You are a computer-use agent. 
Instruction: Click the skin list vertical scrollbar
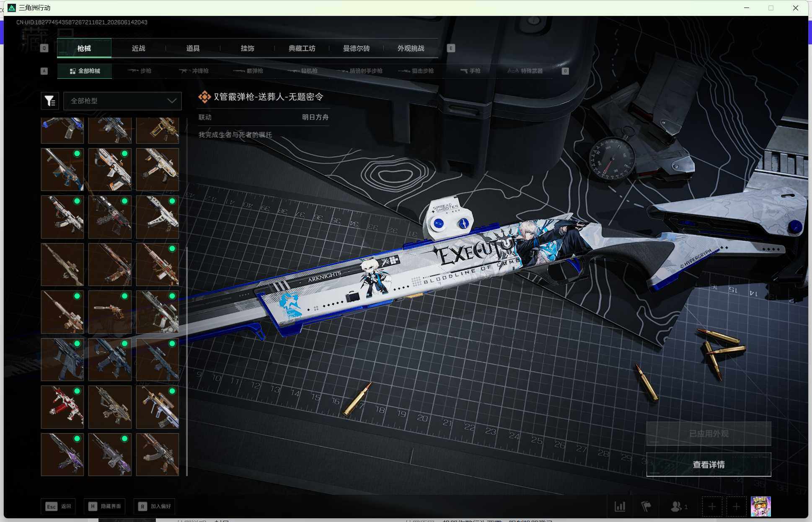[186, 362]
